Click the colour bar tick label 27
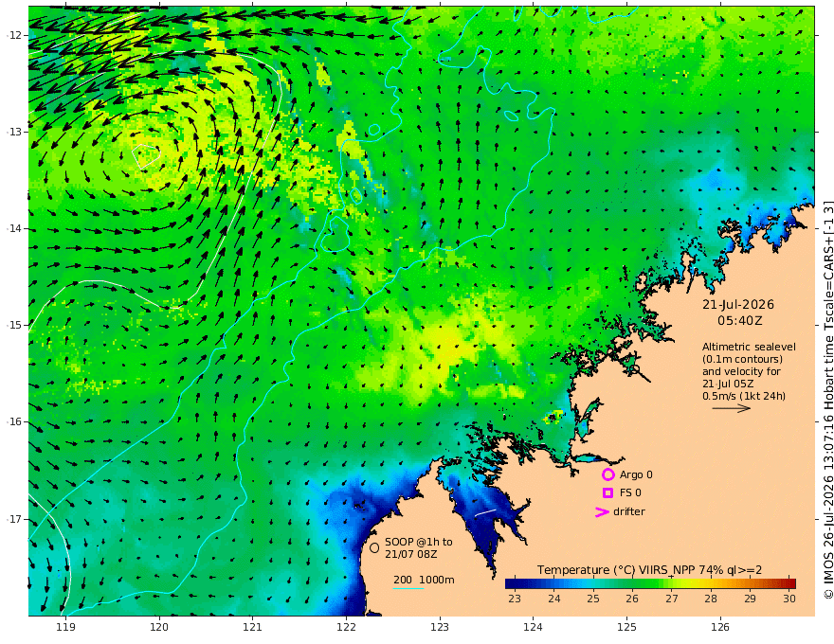834x644 pixels. 671,599
